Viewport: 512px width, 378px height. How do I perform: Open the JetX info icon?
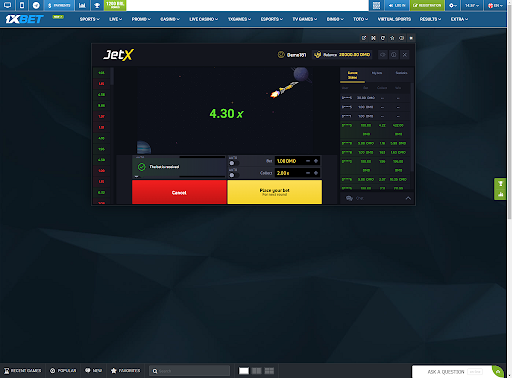pos(394,55)
